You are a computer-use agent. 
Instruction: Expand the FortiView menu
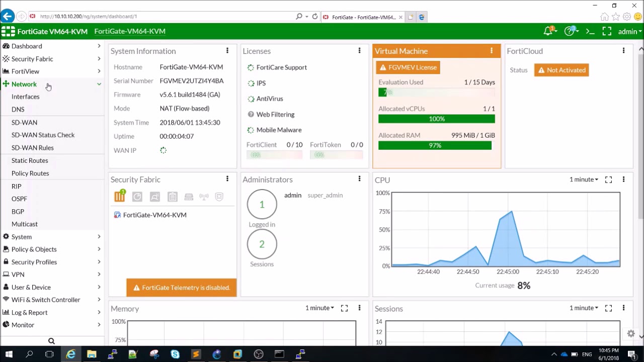pos(52,71)
